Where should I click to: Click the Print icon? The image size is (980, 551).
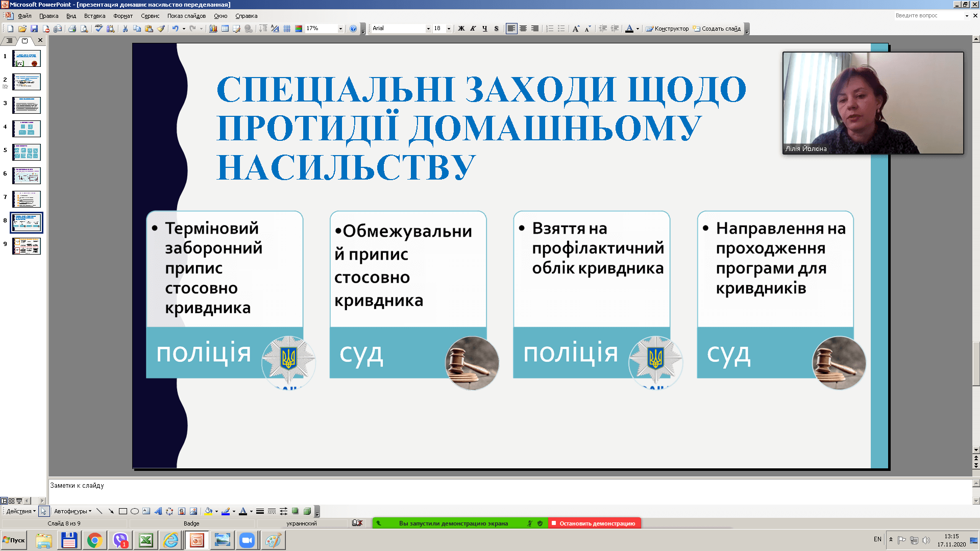[x=72, y=29]
